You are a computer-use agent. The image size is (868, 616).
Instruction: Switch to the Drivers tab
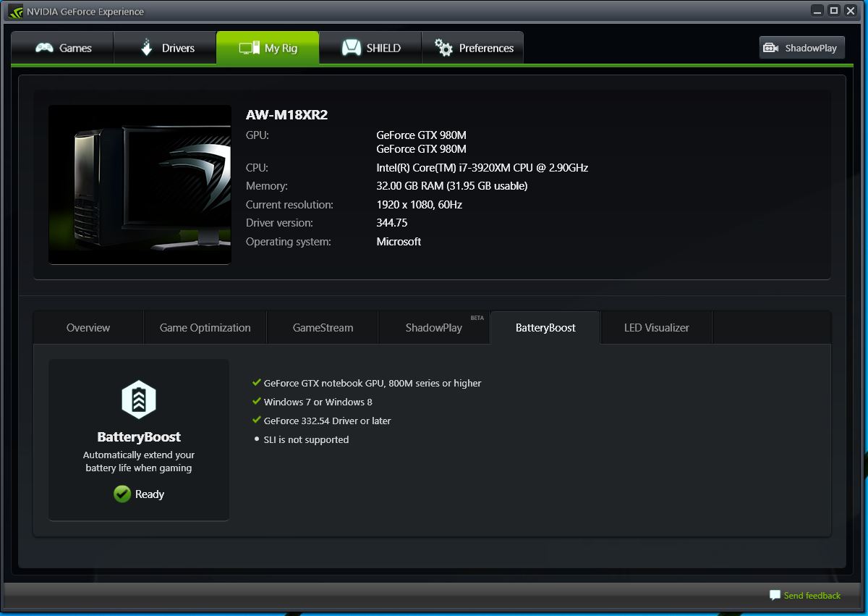pyautogui.click(x=165, y=48)
